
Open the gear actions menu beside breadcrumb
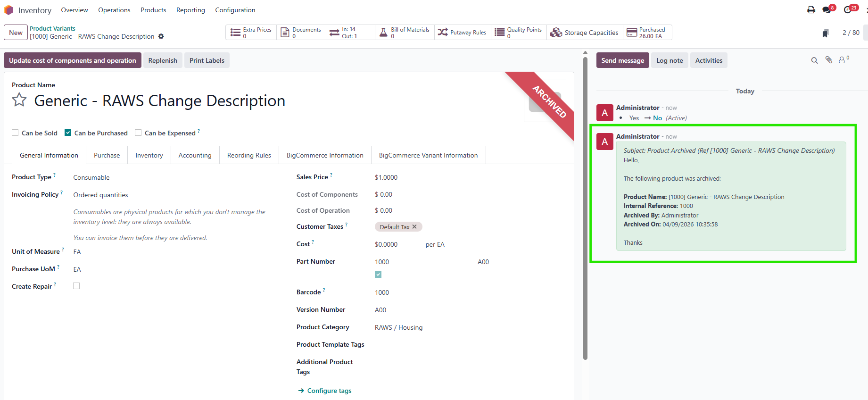(x=161, y=36)
